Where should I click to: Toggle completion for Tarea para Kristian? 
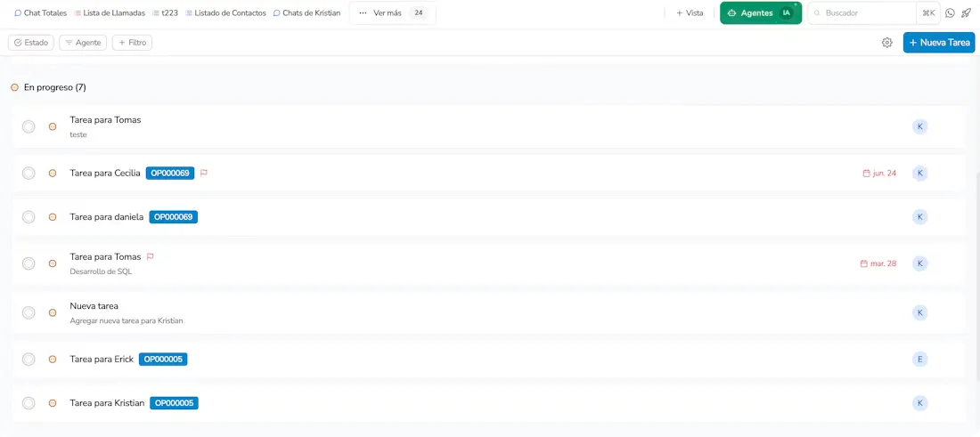tap(29, 403)
